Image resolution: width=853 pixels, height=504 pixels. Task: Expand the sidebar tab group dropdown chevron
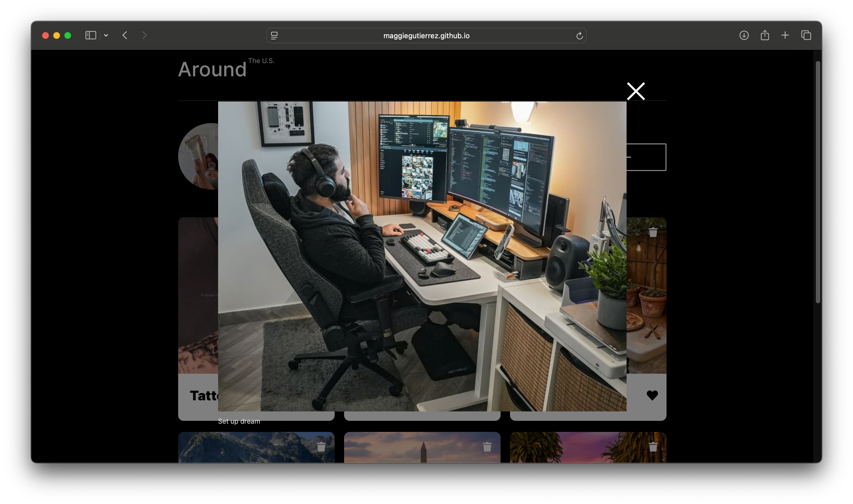[x=106, y=35]
